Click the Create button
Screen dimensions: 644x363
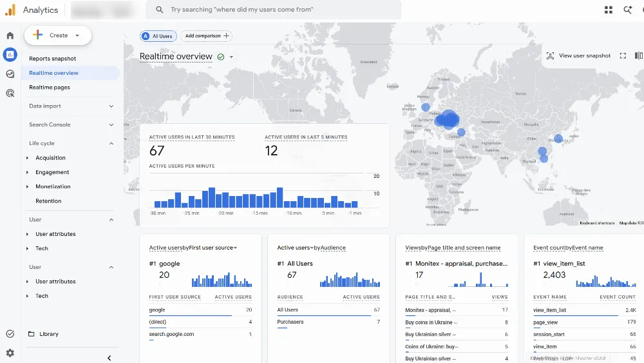point(58,35)
